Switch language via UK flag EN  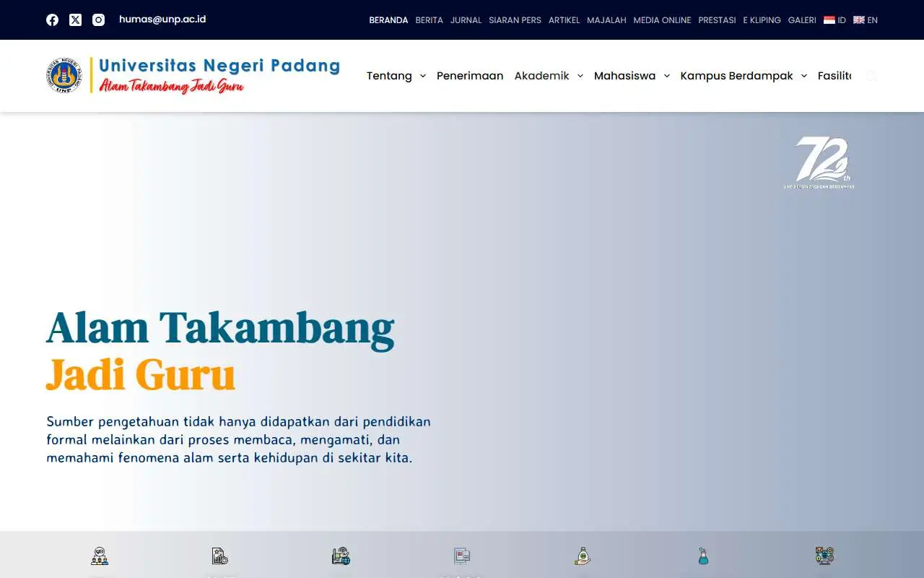point(866,20)
